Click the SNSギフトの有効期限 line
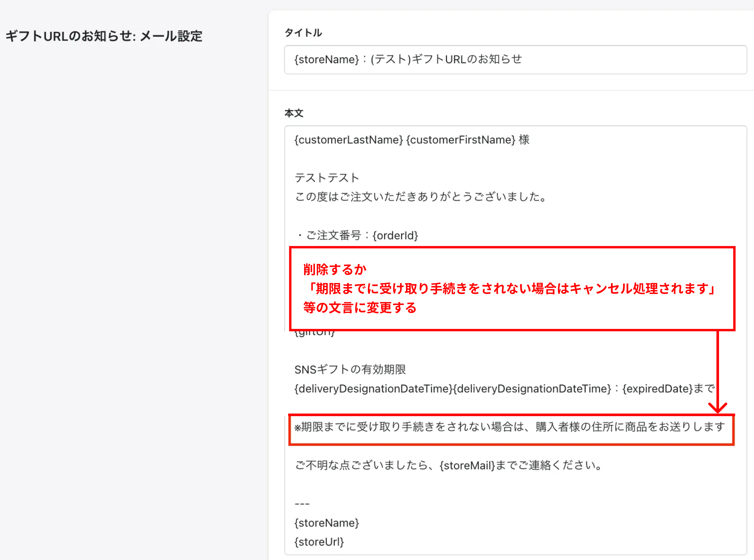 350,369
